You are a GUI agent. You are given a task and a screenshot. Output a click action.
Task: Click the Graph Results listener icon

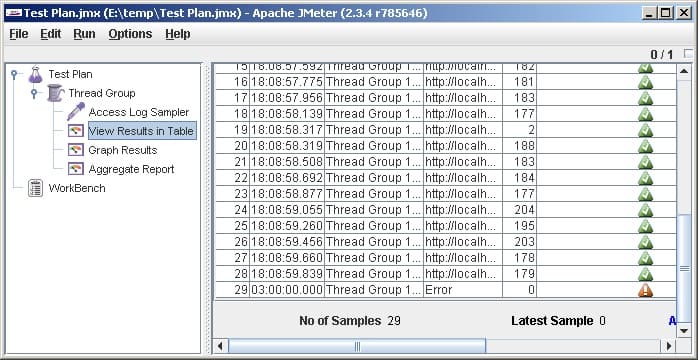click(x=76, y=150)
